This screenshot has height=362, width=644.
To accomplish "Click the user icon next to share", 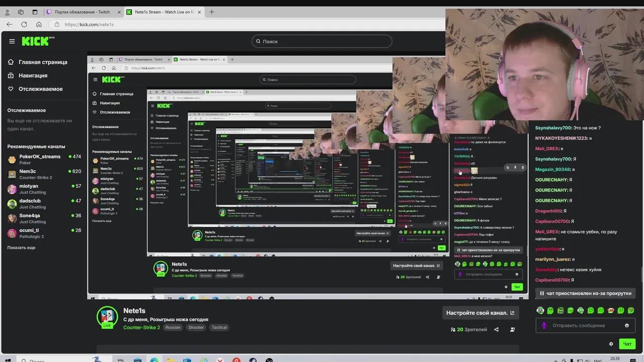I will coord(512,329).
